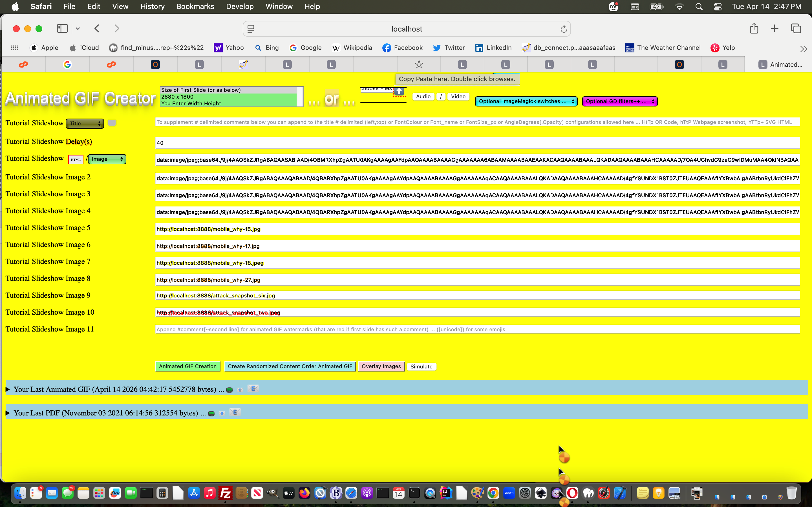This screenshot has height=507, width=812.
Task: Click the Simulate button
Action: (421, 366)
